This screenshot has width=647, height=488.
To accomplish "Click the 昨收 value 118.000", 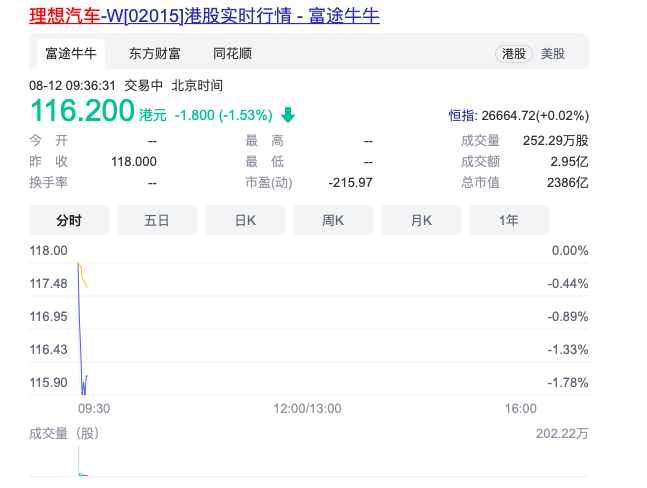I will click(x=134, y=162).
